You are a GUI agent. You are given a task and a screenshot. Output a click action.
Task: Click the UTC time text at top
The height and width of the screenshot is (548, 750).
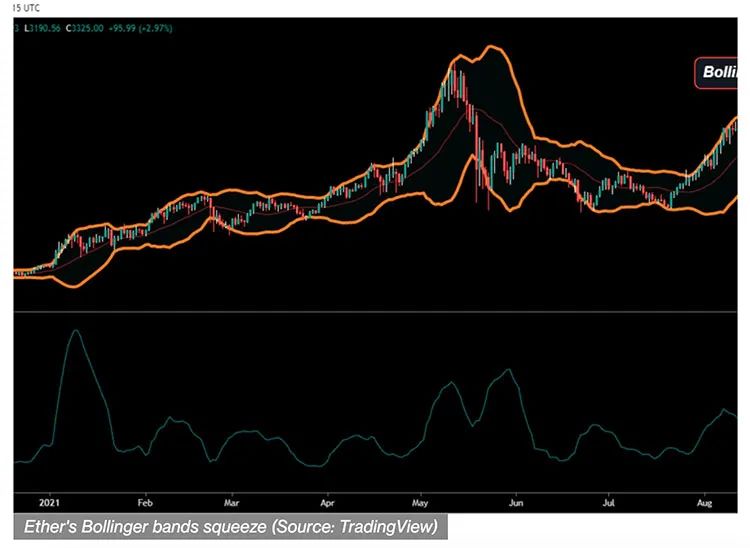pos(26,8)
